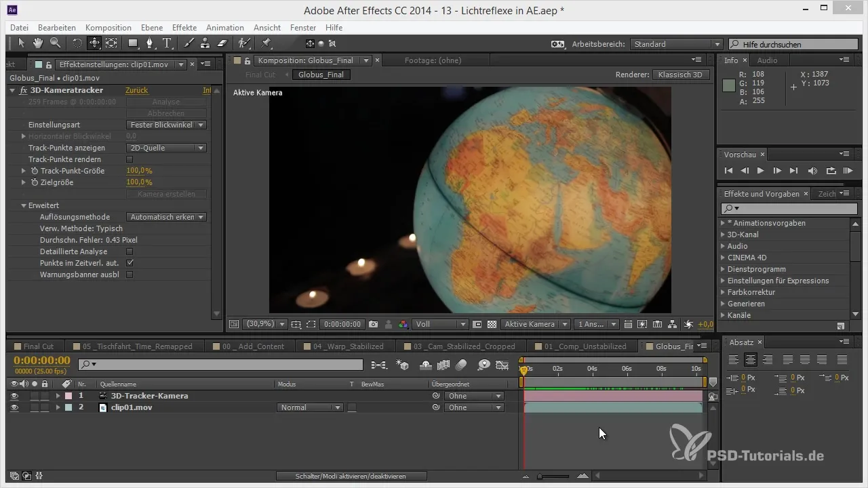Select the Brush tool
Viewport: 868px width, 488px height.
(x=189, y=43)
